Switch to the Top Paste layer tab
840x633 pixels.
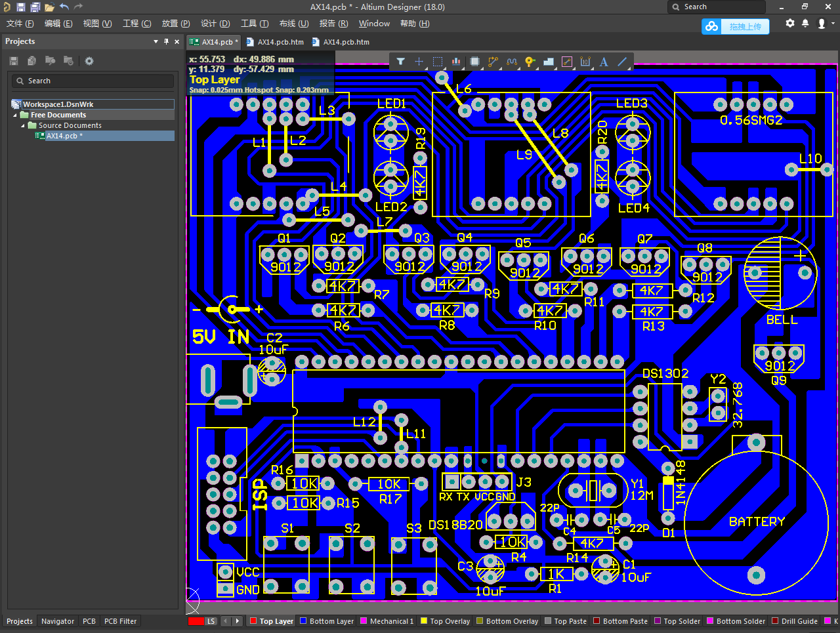tap(566, 621)
